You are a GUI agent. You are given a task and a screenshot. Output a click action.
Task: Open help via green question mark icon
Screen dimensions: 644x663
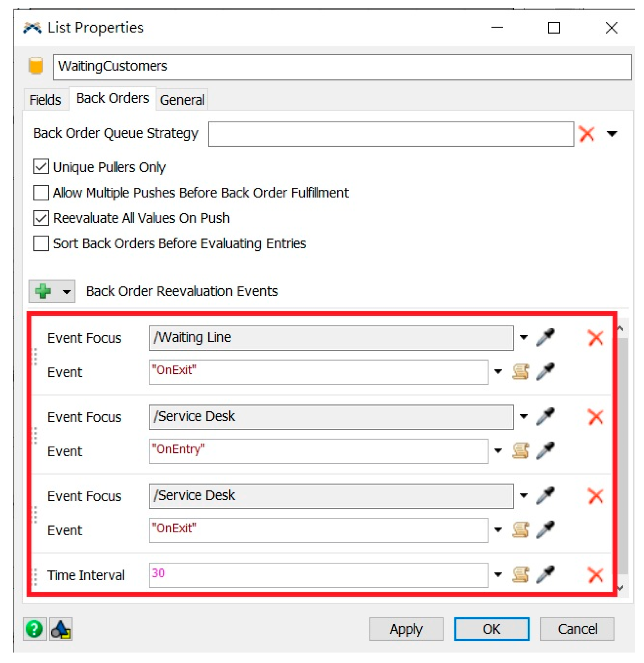(34, 629)
